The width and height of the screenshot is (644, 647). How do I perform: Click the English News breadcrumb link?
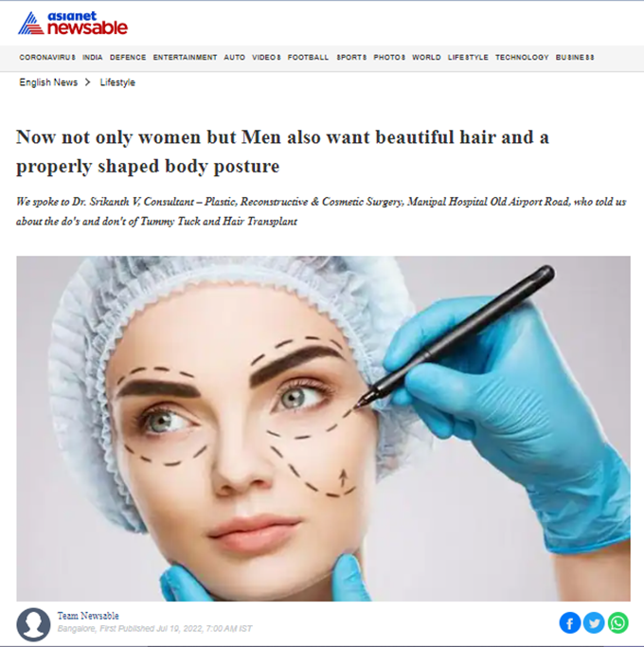click(x=48, y=82)
